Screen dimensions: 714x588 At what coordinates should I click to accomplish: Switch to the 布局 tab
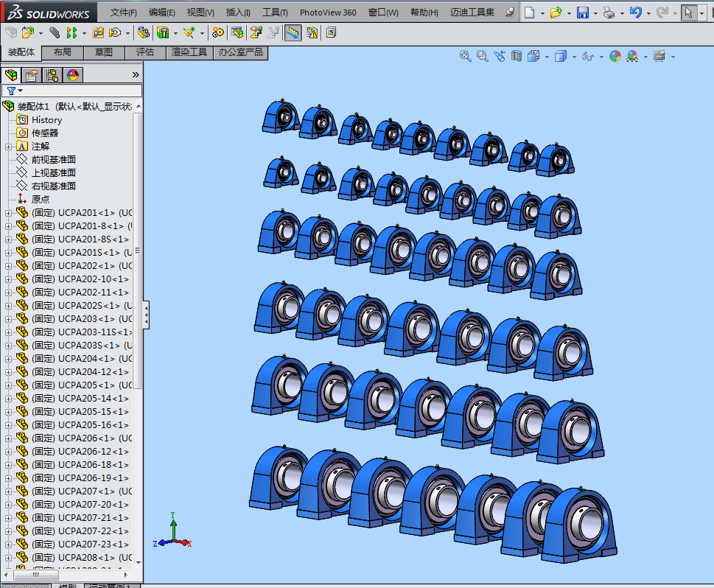[63, 52]
